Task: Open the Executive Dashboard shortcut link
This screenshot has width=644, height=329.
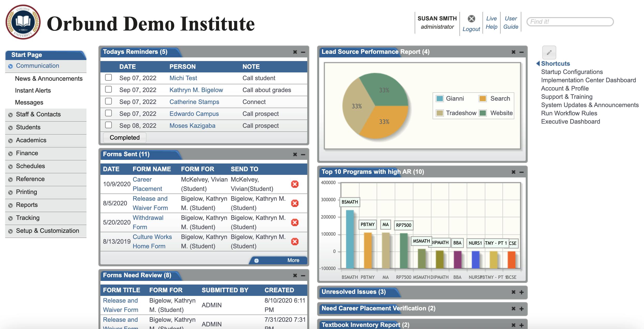Action: pos(570,122)
